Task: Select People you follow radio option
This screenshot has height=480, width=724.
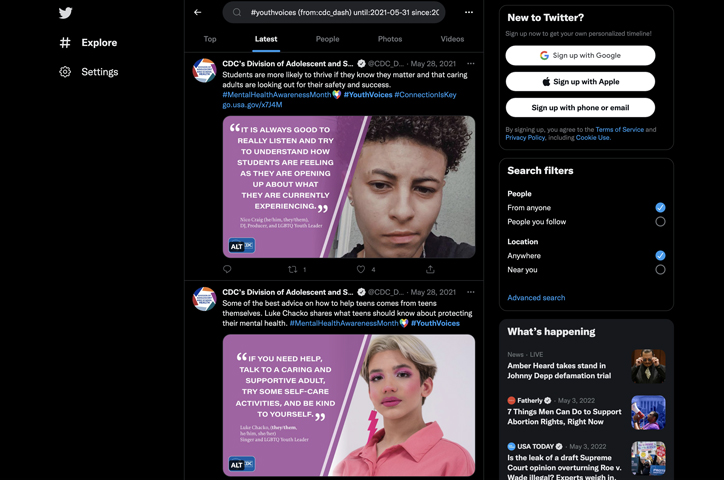Action: click(x=660, y=222)
